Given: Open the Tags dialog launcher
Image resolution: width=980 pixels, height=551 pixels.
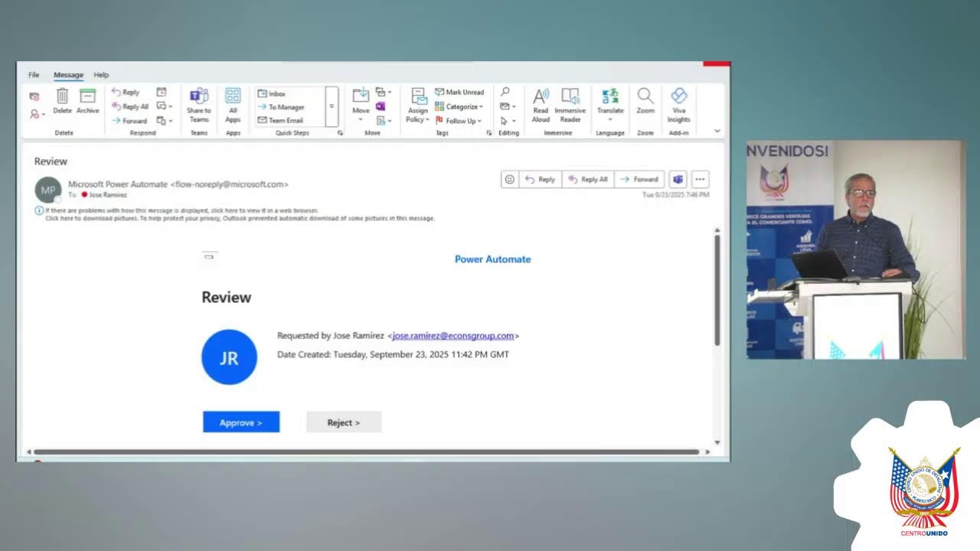Looking at the screenshot, I should point(488,133).
